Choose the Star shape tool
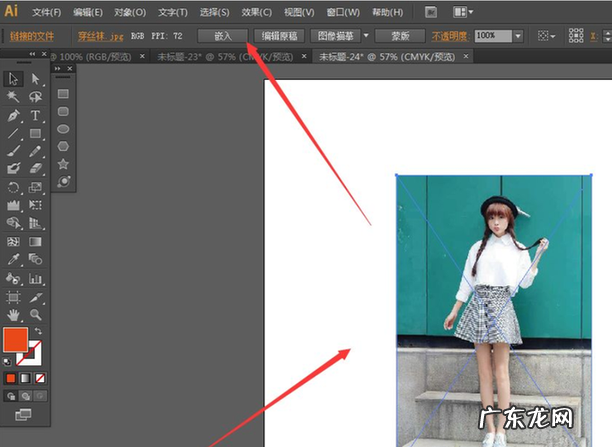This screenshot has width=612, height=447. (63, 164)
